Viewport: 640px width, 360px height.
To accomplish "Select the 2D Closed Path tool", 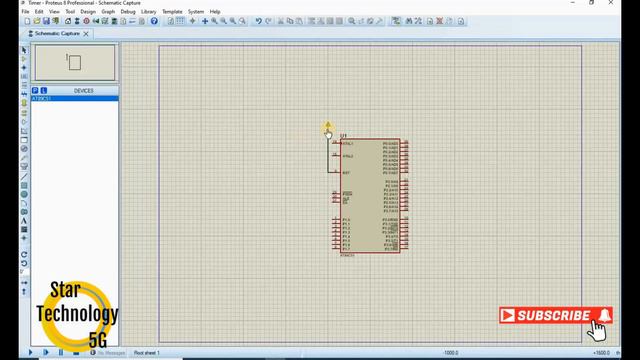I will (24, 212).
